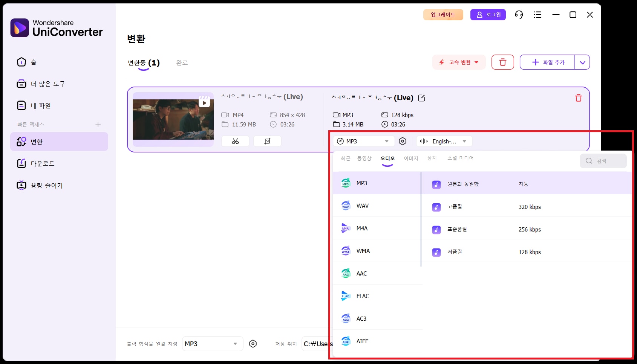Open the English audio track dropdown

444,141
